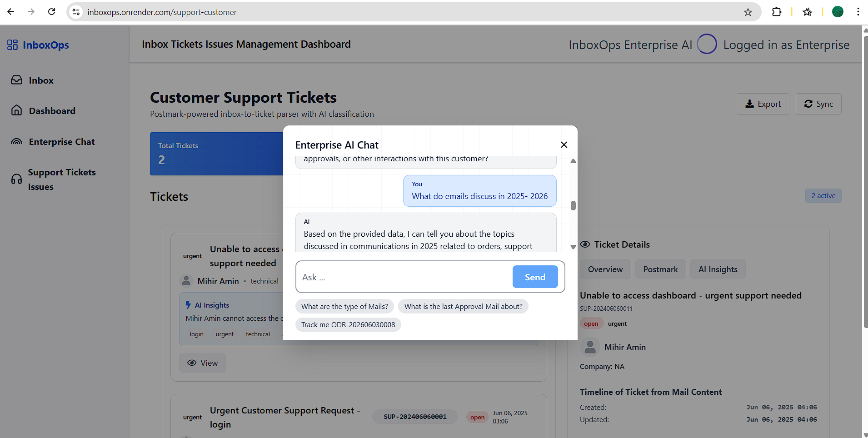Click the InboxOps logo icon

(x=12, y=45)
